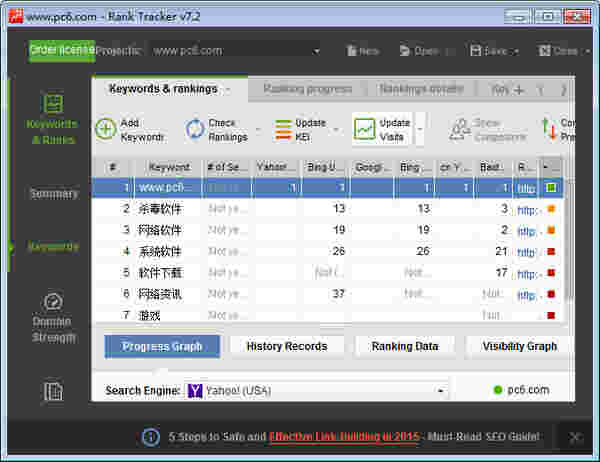This screenshot has height=462, width=600.
Task: Dismiss the bottom banner with X
Action: (x=575, y=437)
